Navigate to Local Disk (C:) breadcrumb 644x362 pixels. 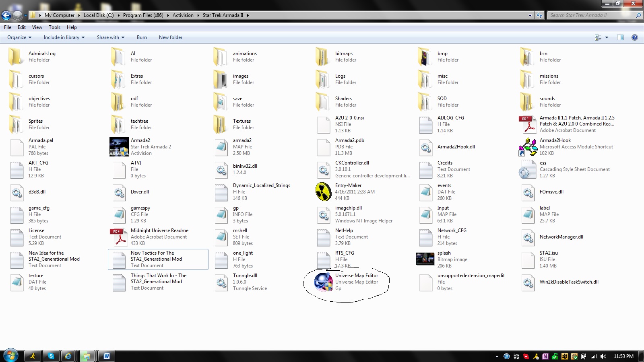click(x=99, y=15)
